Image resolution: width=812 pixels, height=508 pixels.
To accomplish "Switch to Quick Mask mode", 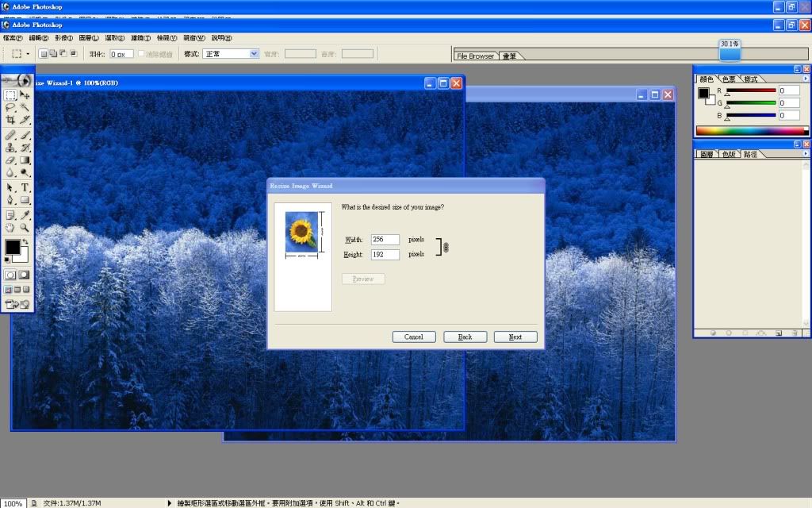I will [25, 275].
